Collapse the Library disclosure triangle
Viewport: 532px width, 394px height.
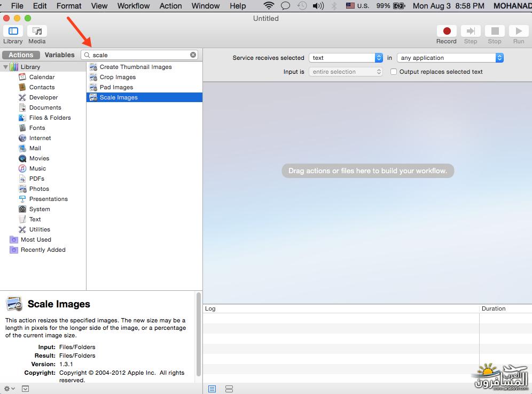5,67
